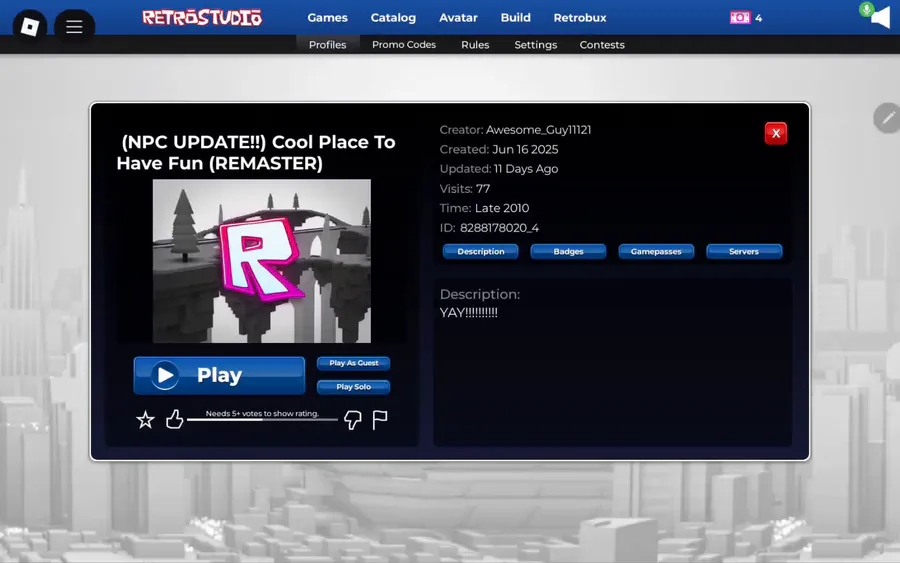
Task: Favorite the game with the star icon
Action: point(145,420)
